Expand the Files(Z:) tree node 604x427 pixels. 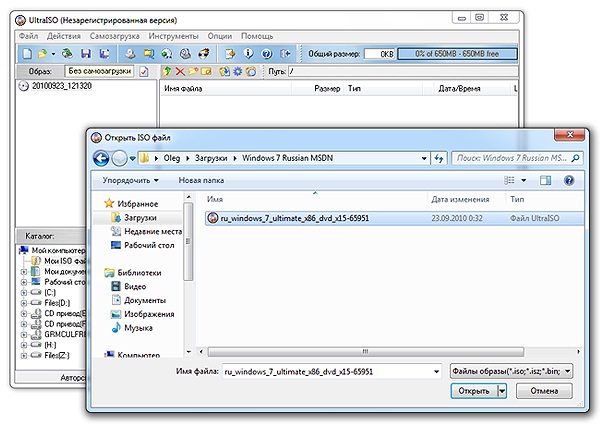click(23, 355)
